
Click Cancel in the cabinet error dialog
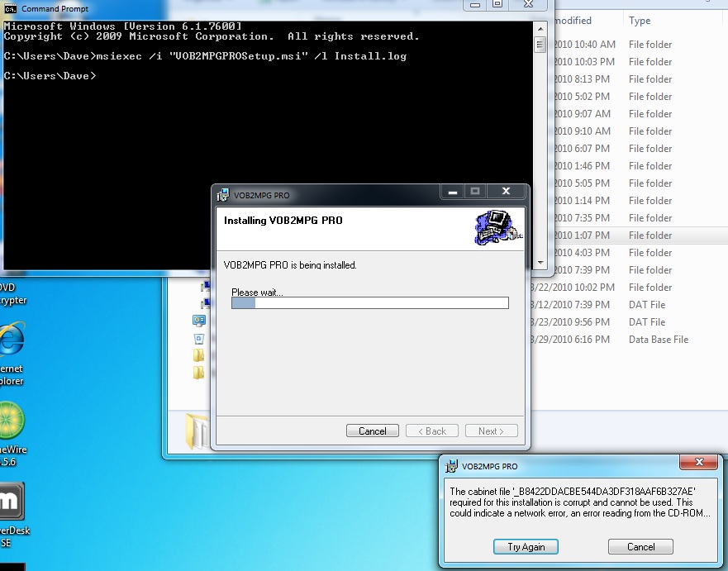pyautogui.click(x=640, y=547)
